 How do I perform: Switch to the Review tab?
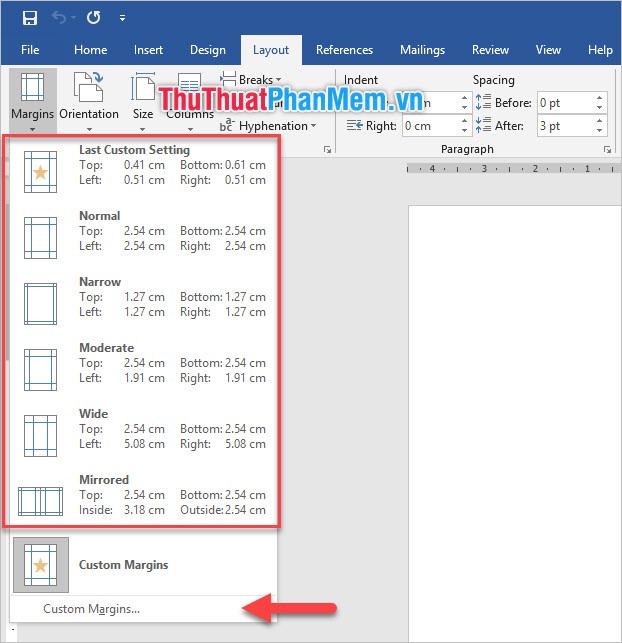[490, 50]
